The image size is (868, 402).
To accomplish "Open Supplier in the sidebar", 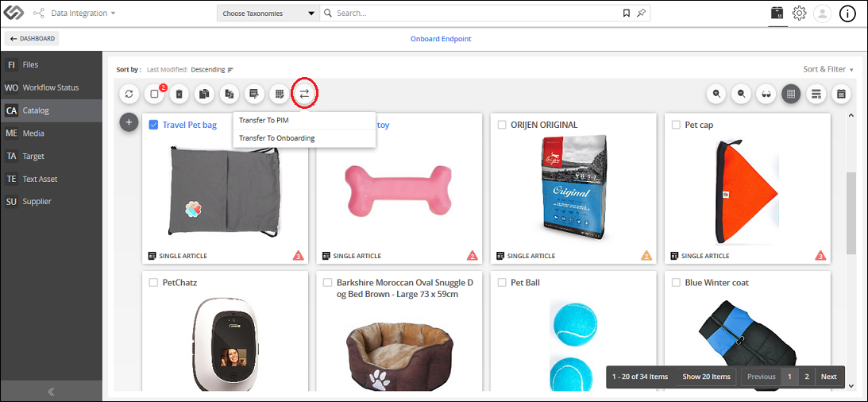I will pos(51,202).
